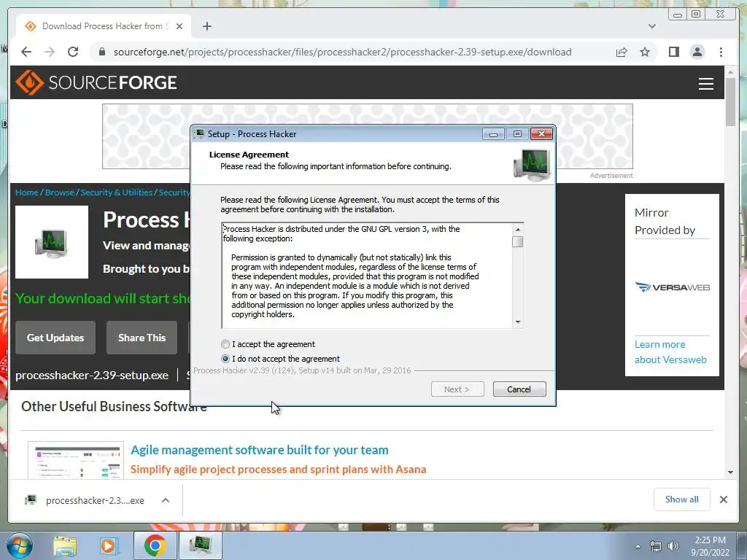Open Windows Media Player from the taskbar

pos(108,545)
